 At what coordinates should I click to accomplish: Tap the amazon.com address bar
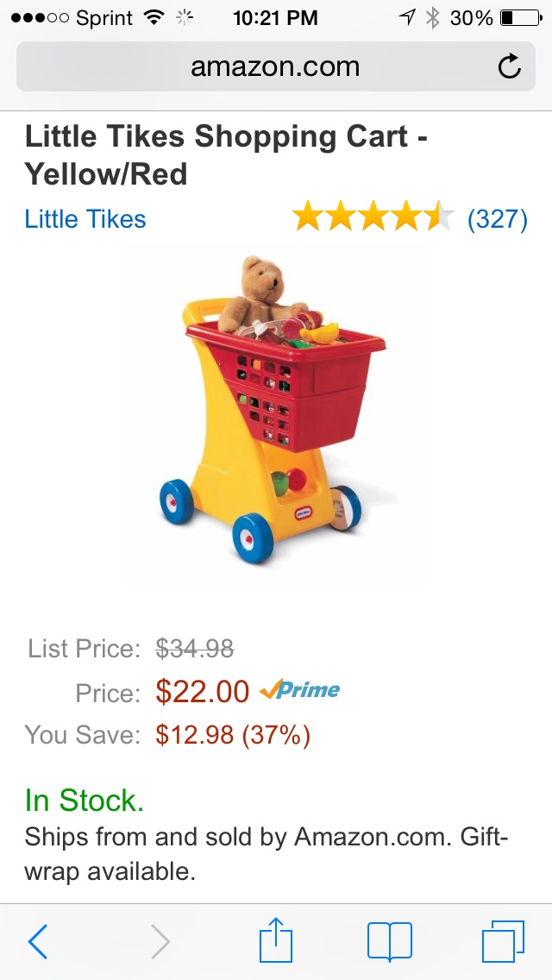[276, 66]
